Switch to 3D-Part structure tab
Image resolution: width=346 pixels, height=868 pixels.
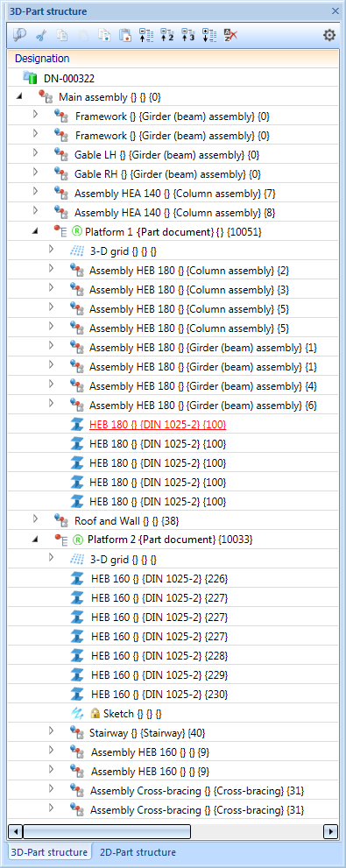coord(49,852)
